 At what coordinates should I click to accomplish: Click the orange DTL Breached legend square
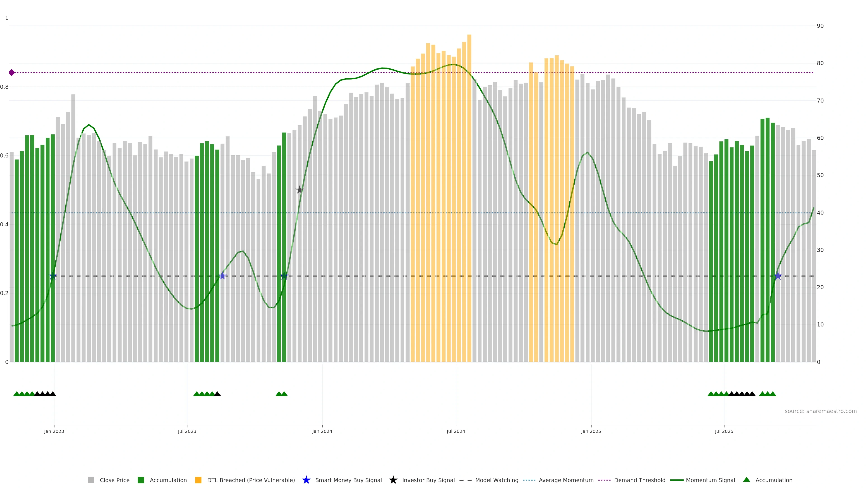click(x=198, y=480)
